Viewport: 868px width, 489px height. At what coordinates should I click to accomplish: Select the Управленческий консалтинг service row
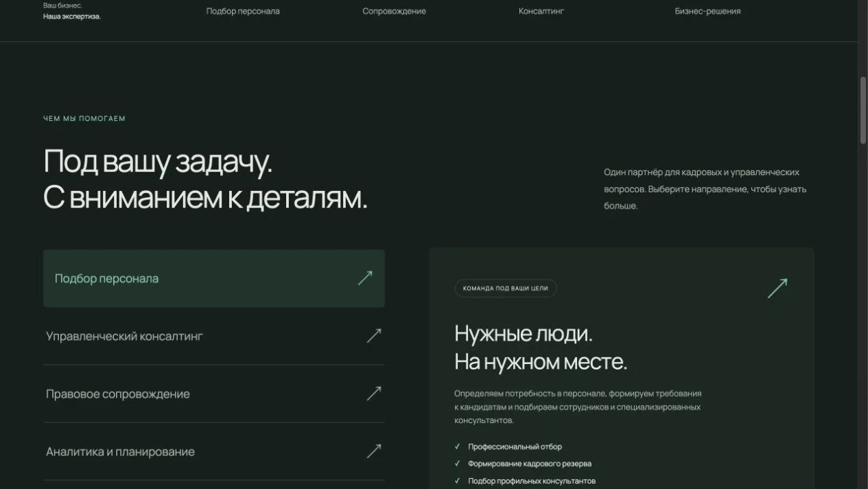214,336
